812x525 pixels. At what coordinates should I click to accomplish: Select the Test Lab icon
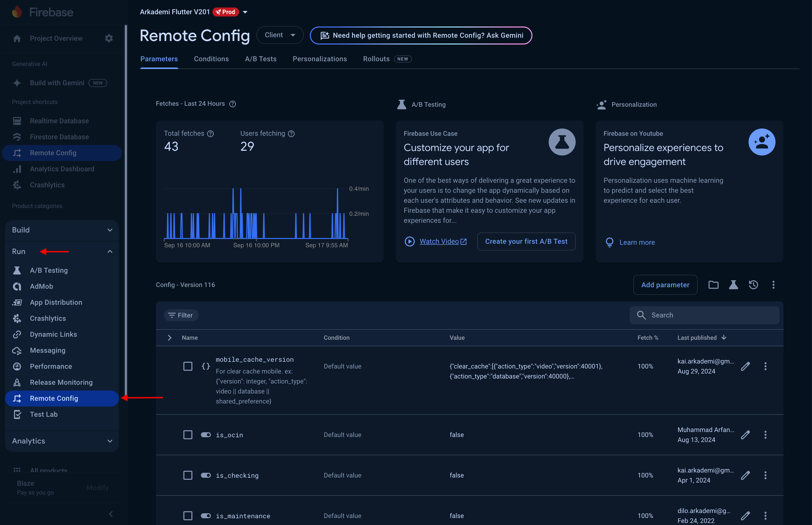pos(17,414)
